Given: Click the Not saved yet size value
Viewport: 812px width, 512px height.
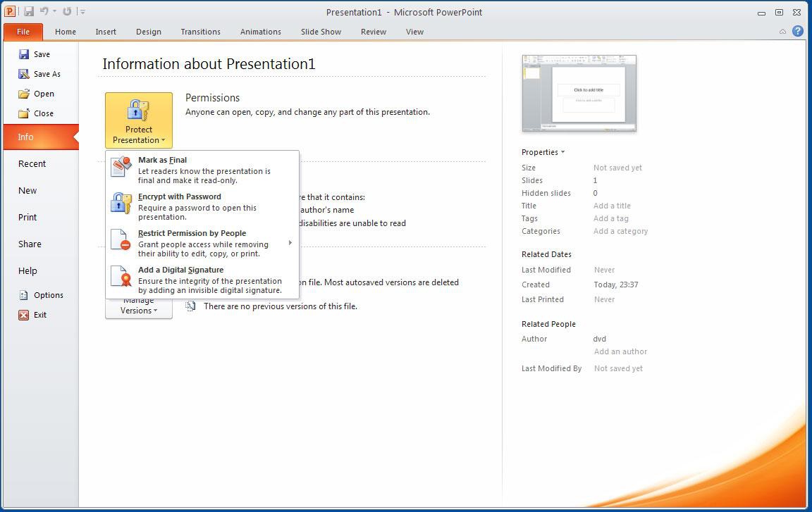Looking at the screenshot, I should coord(617,168).
